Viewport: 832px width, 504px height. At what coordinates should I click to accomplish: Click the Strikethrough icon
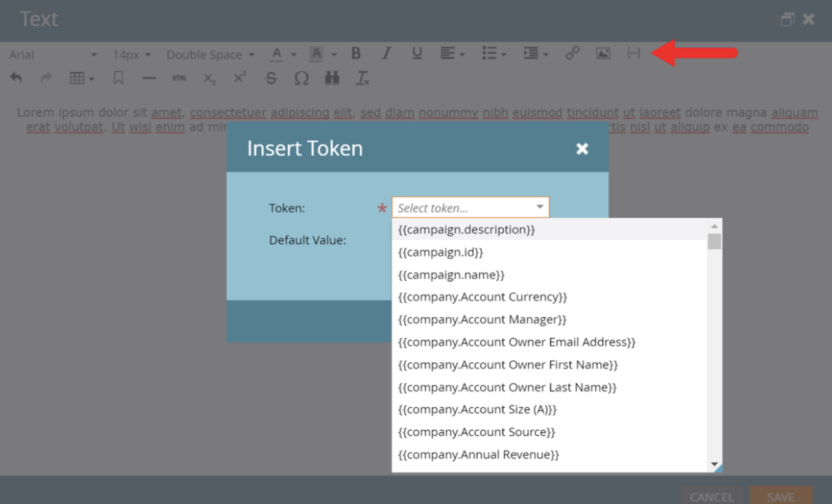pyautogui.click(x=271, y=78)
